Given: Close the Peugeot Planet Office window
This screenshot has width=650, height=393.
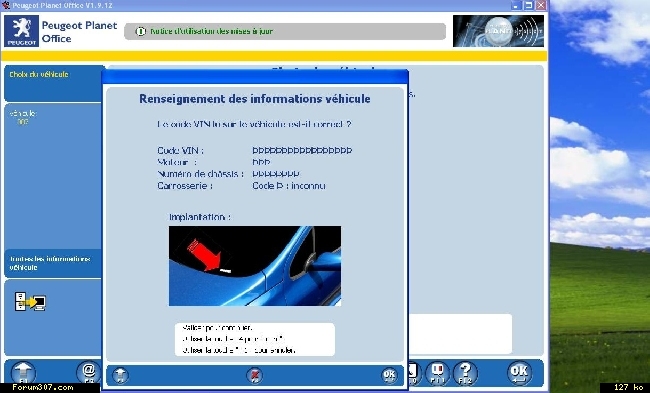Looking at the screenshot, I should [x=541, y=5].
